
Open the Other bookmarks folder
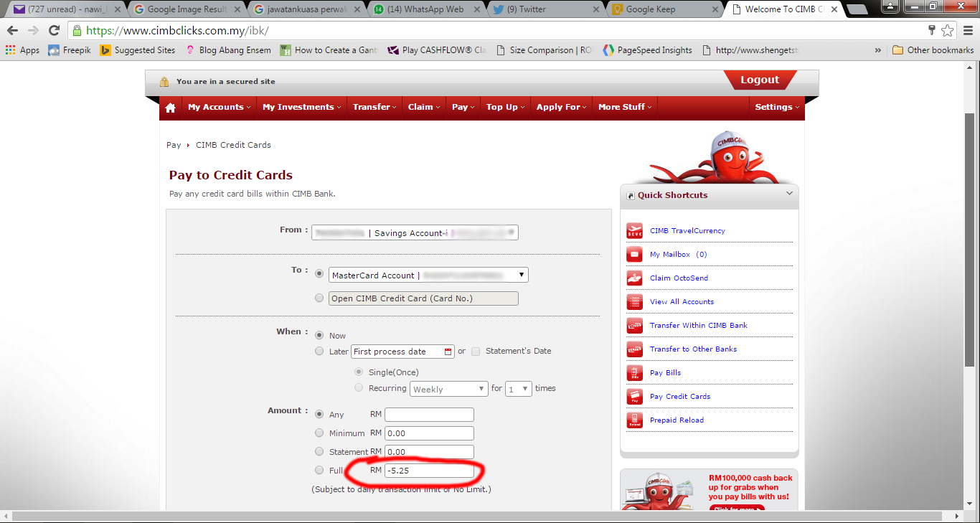pos(933,50)
